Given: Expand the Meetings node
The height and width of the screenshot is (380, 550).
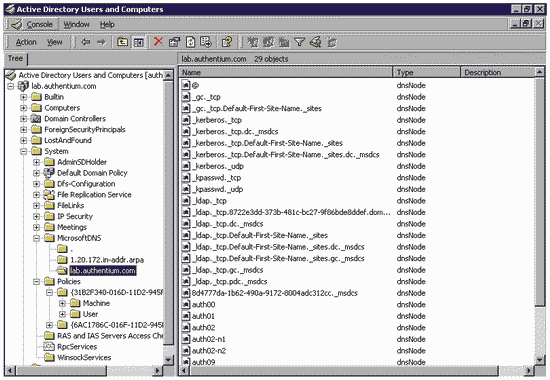Looking at the screenshot, I should (x=36, y=227).
